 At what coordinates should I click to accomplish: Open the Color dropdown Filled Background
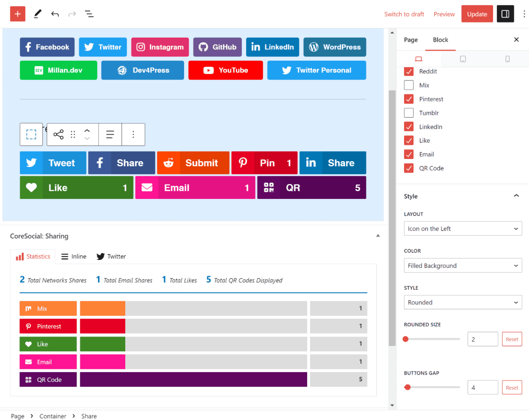pyautogui.click(x=463, y=265)
